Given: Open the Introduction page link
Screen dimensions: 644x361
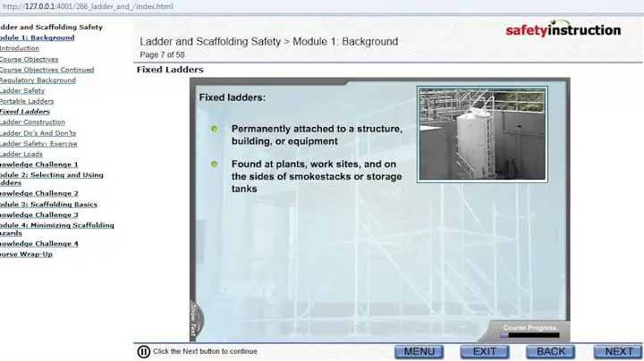Looking at the screenshot, I should click(x=20, y=48).
